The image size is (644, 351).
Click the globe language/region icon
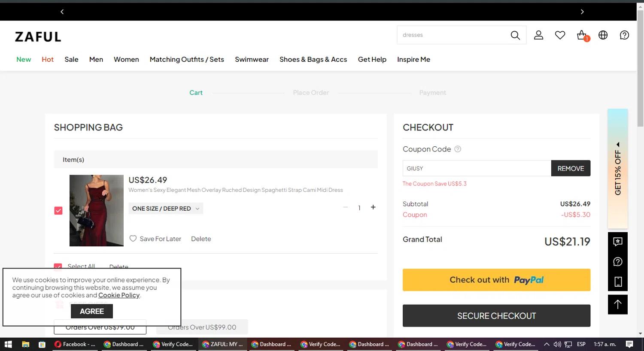pos(603,35)
